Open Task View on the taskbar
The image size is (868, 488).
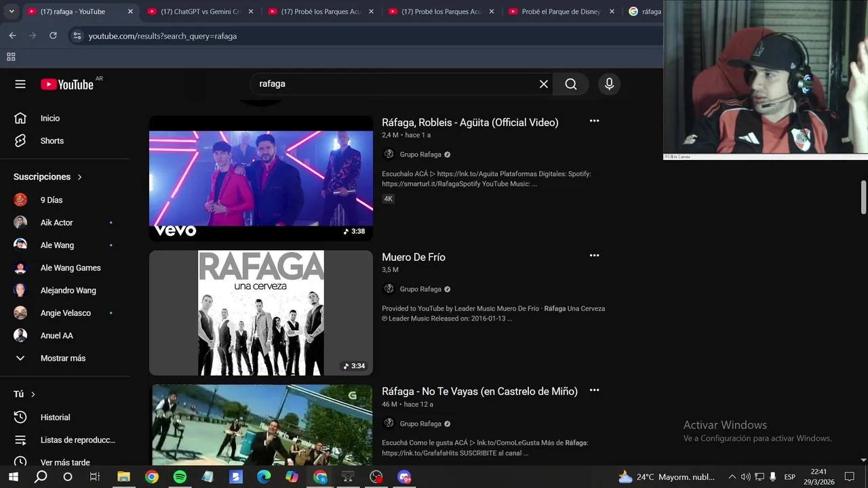click(95, 477)
